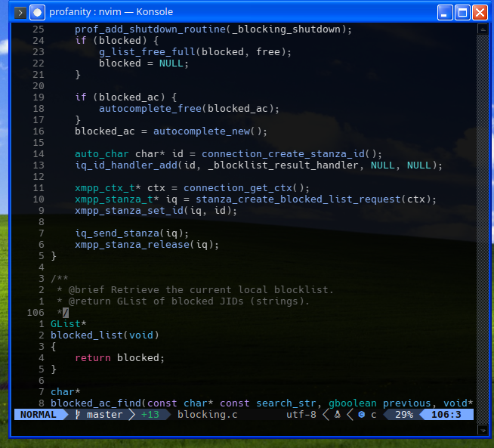The height and width of the screenshot is (448, 494).
Task: Click stanza_create_blocked_list_request call
Action: (298, 199)
